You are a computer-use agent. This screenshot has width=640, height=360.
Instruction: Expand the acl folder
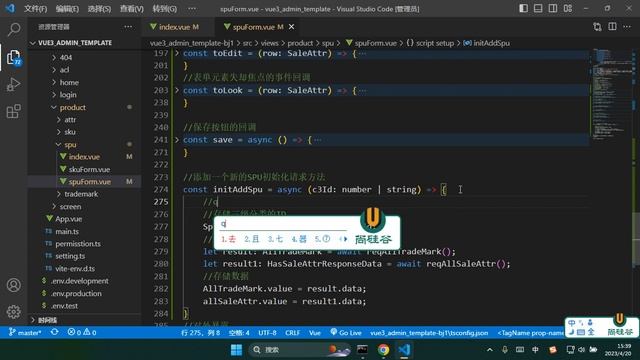pyautogui.click(x=64, y=70)
